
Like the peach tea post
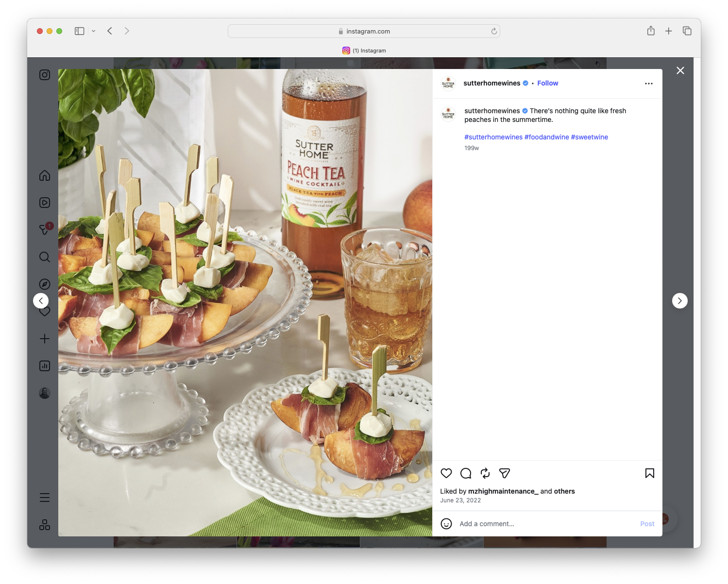tap(446, 473)
